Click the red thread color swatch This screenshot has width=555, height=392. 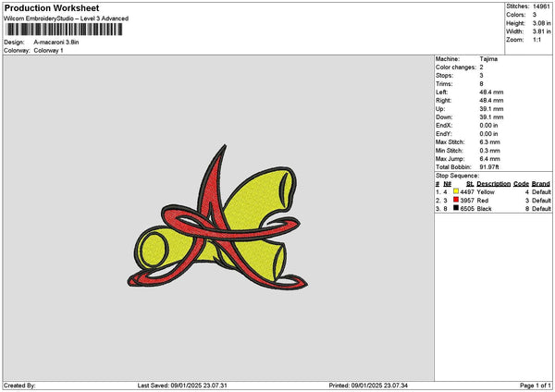456,200
